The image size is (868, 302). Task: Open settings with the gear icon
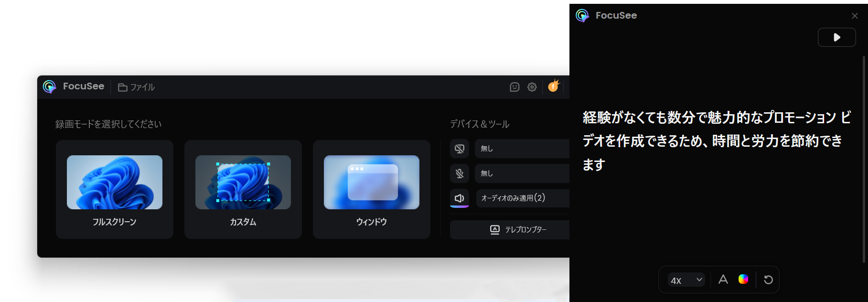coord(532,87)
